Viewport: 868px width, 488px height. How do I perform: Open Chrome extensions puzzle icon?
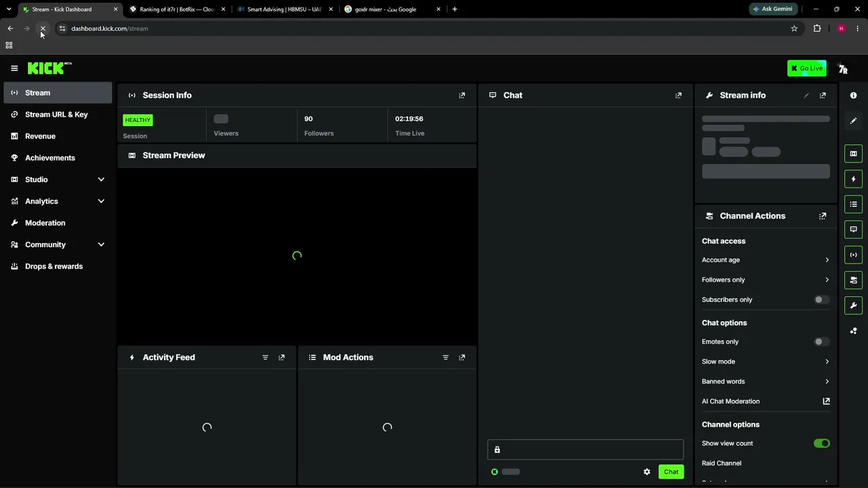[817, 28]
